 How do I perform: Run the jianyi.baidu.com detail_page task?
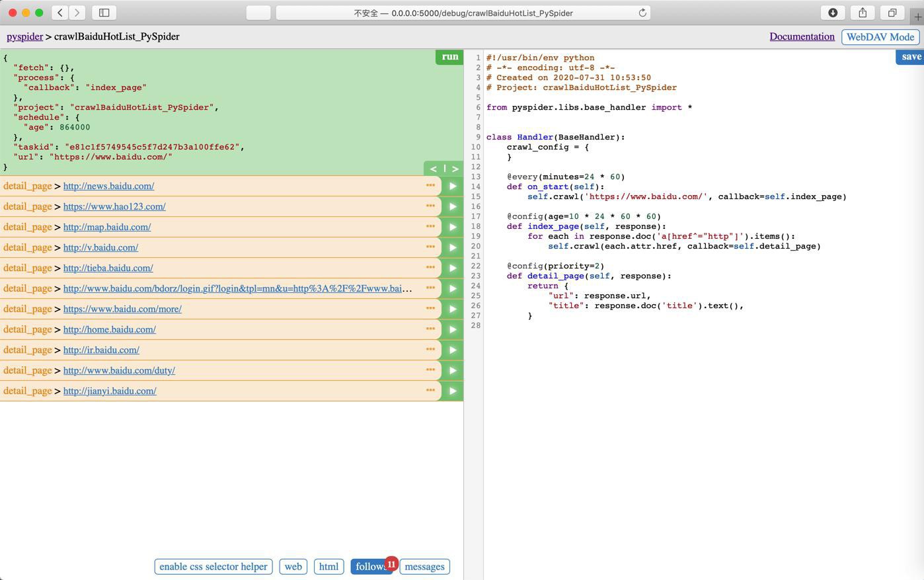click(x=453, y=392)
